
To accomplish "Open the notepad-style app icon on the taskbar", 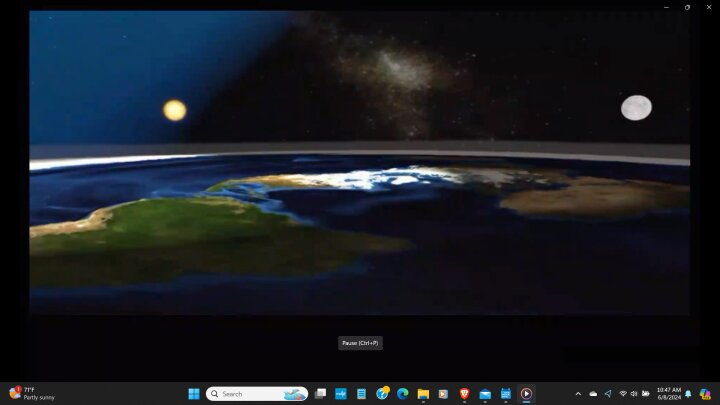I will coord(361,394).
